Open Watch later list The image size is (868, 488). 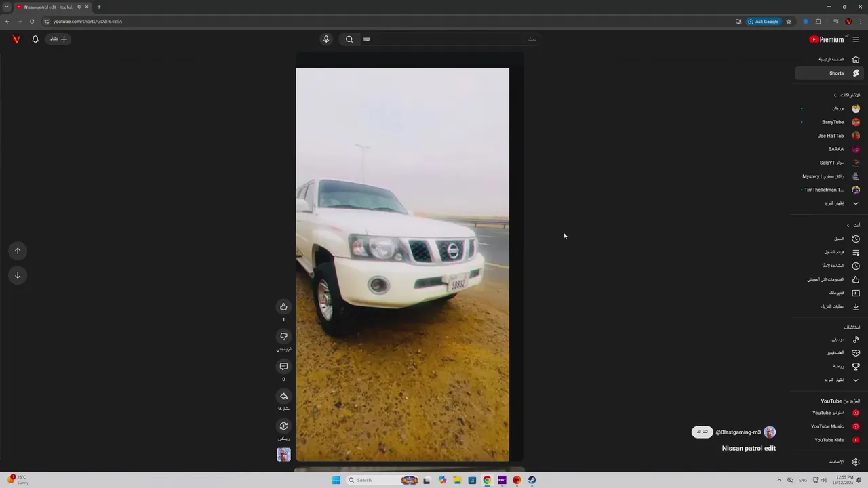(x=828, y=266)
